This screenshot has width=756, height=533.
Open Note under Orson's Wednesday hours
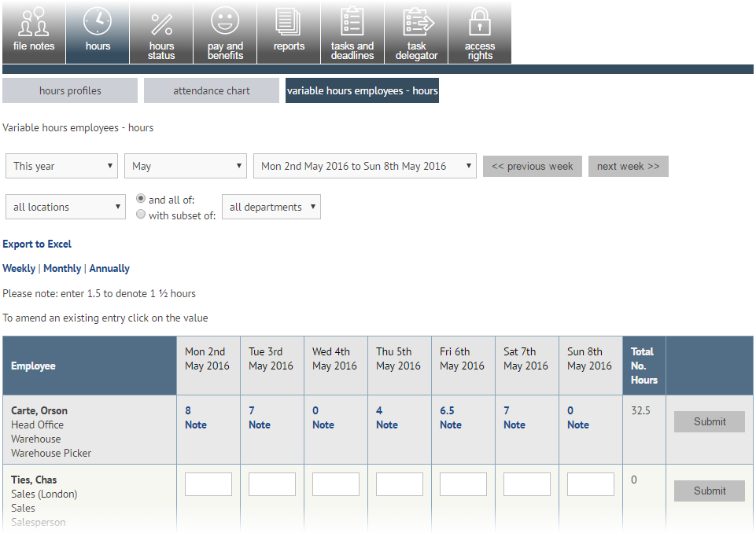coord(323,425)
